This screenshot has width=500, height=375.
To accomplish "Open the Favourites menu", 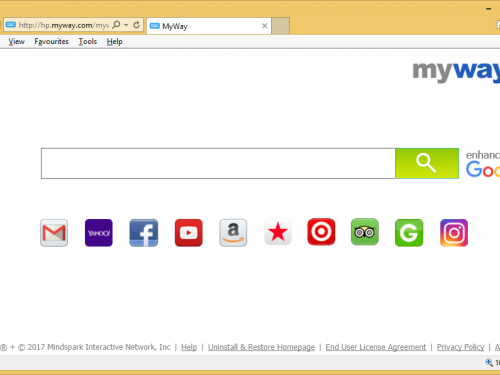I will tap(51, 42).
